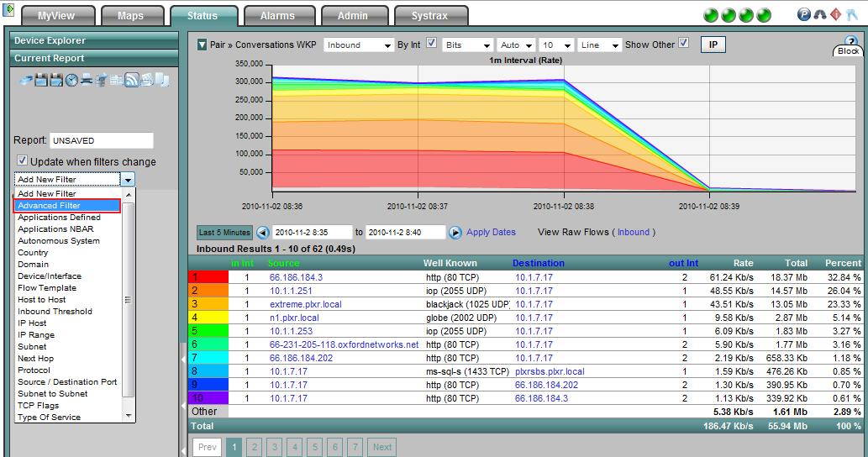
Task: Switch to the Maps tab
Action: point(132,16)
